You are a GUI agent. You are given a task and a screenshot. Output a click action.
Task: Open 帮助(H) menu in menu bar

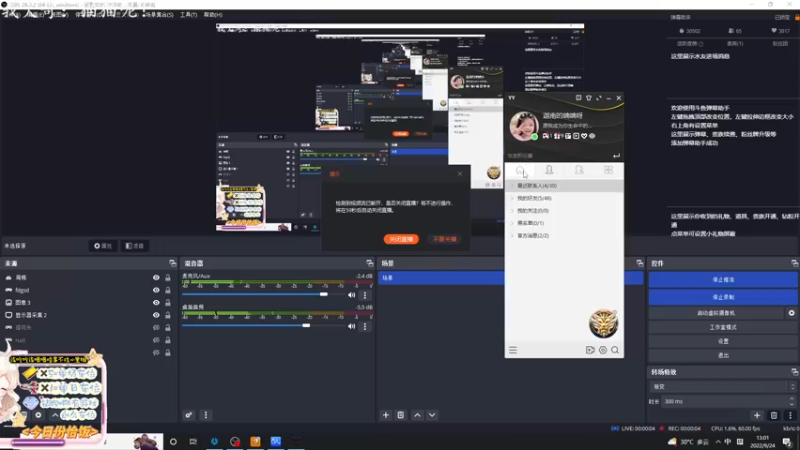(213, 15)
